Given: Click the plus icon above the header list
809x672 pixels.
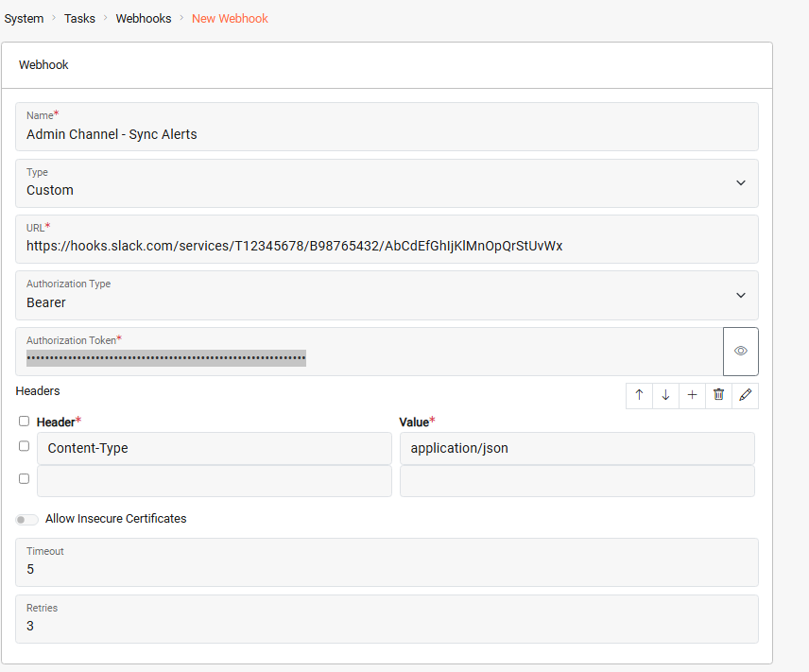Looking at the screenshot, I should click(x=692, y=395).
